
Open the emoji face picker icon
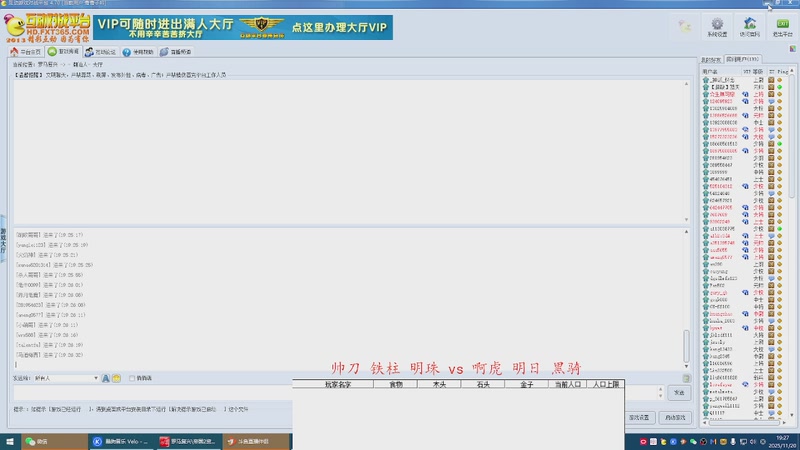tap(116, 378)
